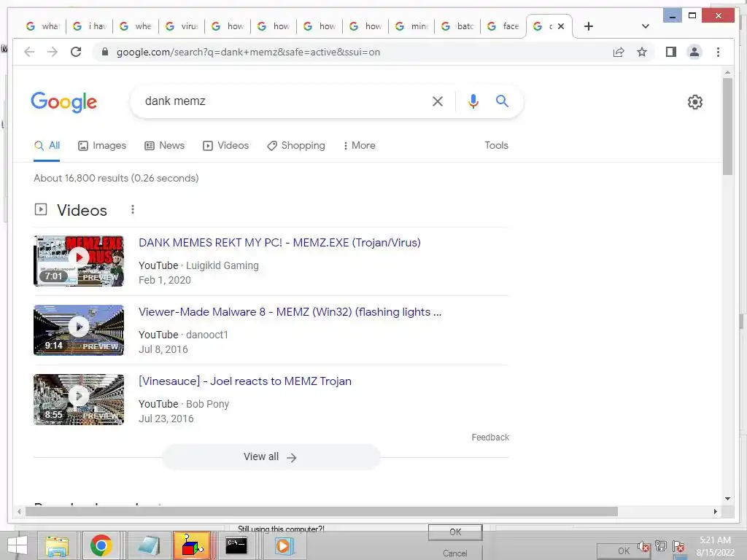
Task: Open Chrome's three-dot menu
Action: (718, 52)
